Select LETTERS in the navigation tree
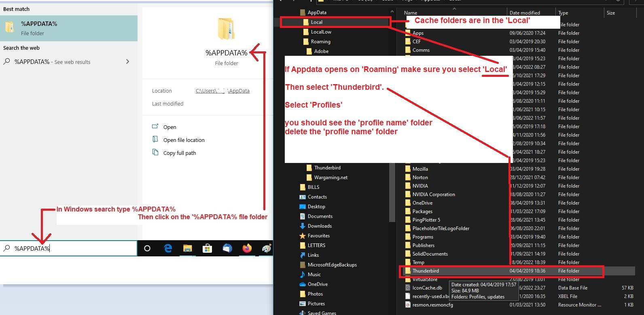644x315 pixels. (316, 245)
